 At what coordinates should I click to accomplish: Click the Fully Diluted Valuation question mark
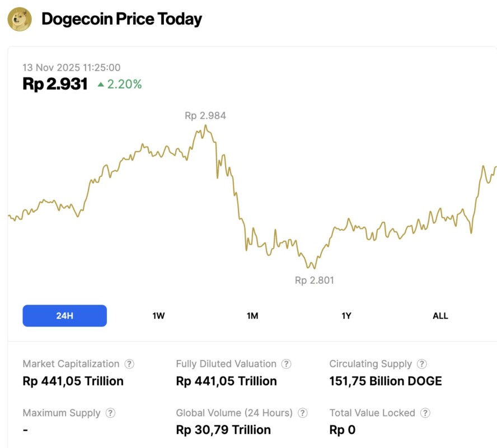point(286,364)
